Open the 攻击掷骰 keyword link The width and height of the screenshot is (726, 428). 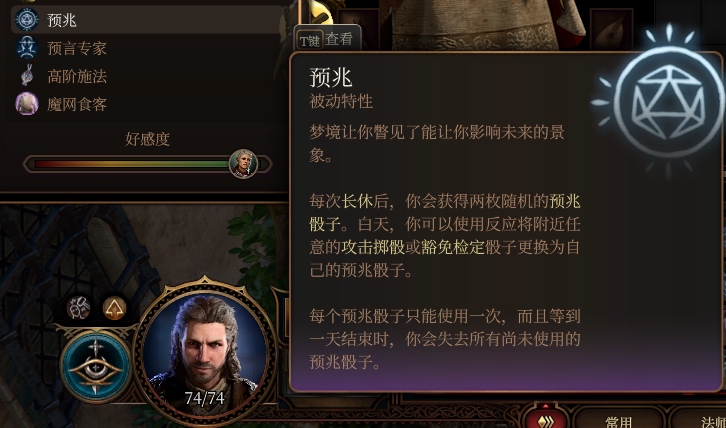373,248
